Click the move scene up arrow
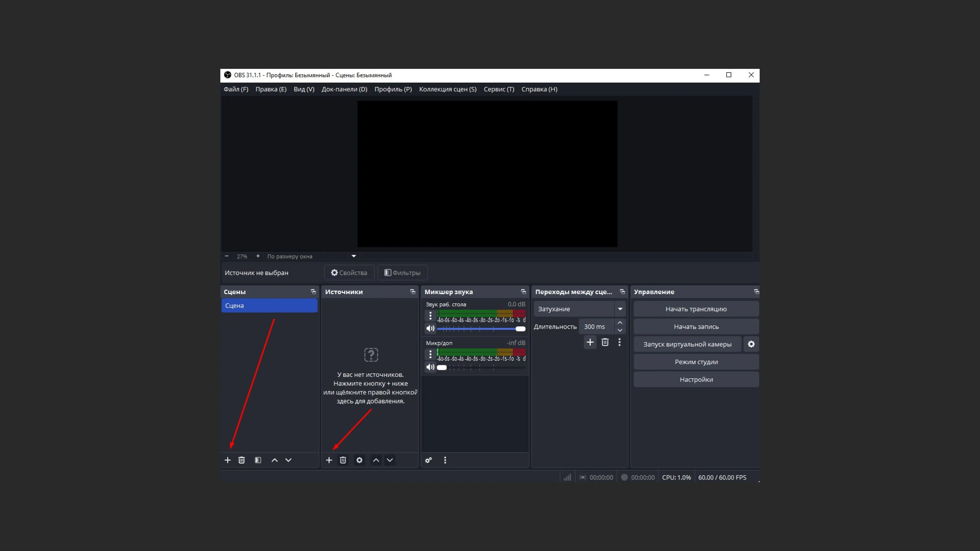The image size is (980, 551). pos(274,460)
